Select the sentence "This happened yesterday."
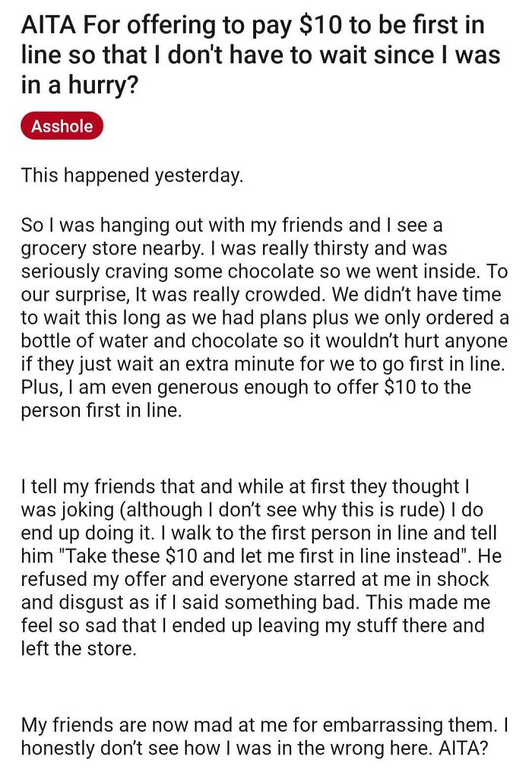The image size is (532, 772). (132, 176)
